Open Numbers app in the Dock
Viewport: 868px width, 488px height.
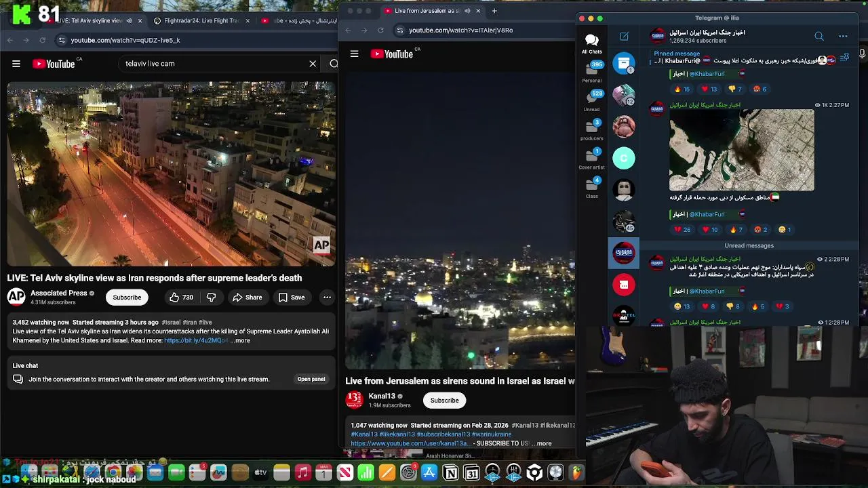click(x=366, y=472)
